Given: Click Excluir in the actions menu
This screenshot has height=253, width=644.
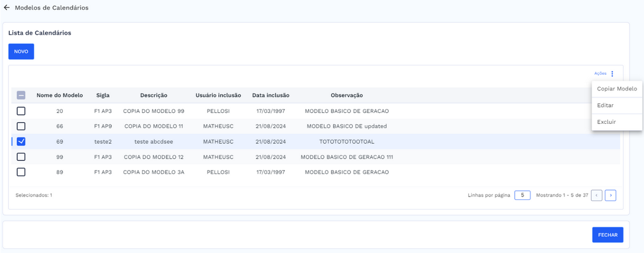Looking at the screenshot, I should 607,122.
